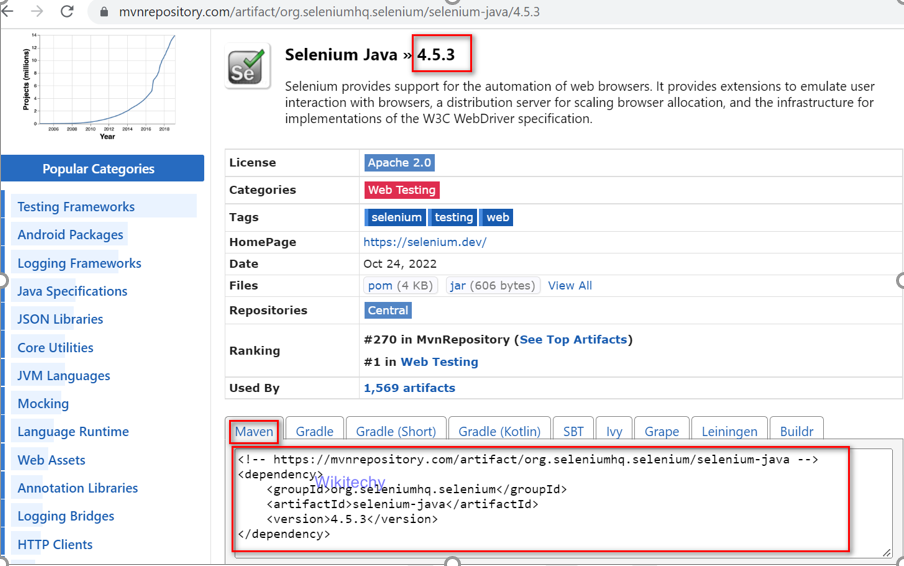Select the selenium tag
Viewport: 904px width, 566px height.
[x=396, y=217]
